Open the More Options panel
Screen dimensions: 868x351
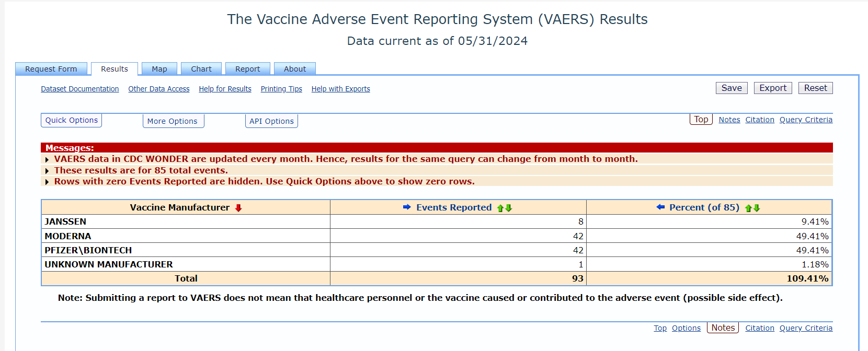pos(173,121)
